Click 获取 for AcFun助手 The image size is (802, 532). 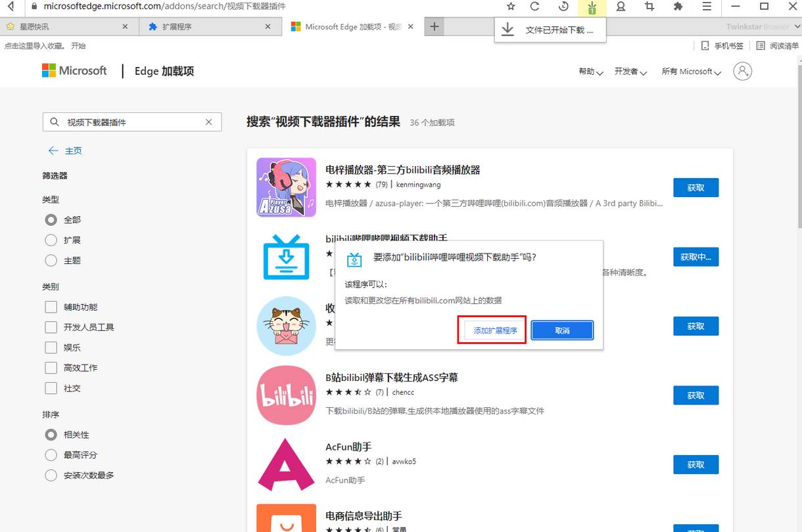point(696,465)
